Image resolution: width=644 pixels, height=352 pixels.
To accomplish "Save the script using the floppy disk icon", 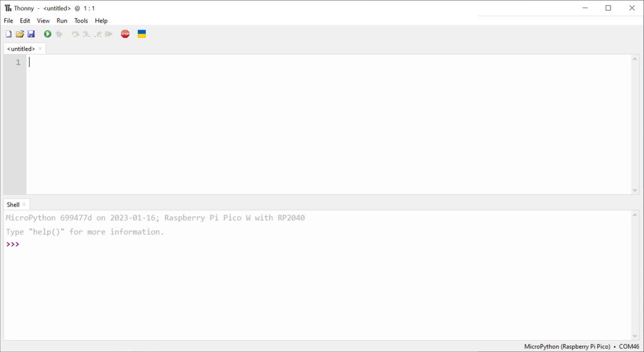I will click(x=31, y=34).
